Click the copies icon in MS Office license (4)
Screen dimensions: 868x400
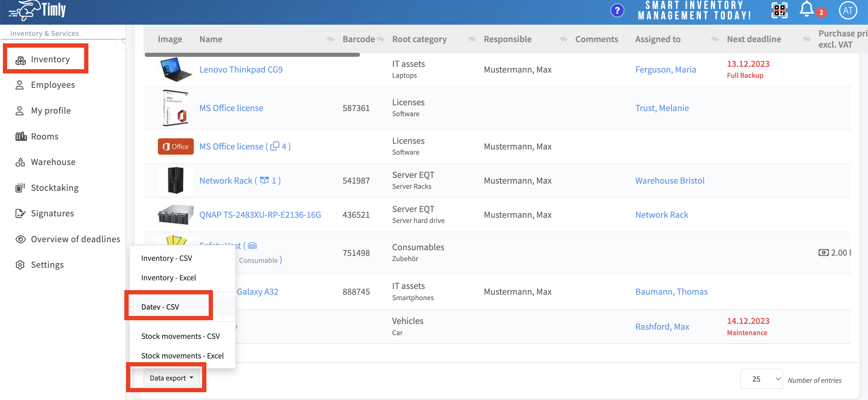[x=275, y=146]
